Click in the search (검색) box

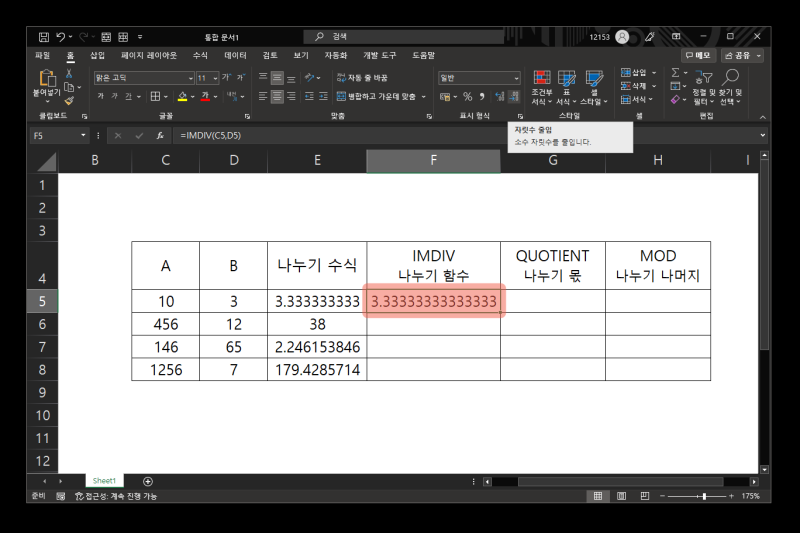point(403,36)
